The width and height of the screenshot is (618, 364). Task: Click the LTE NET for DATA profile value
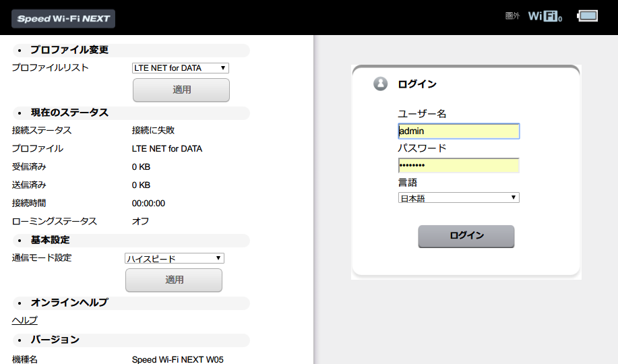[167, 149]
